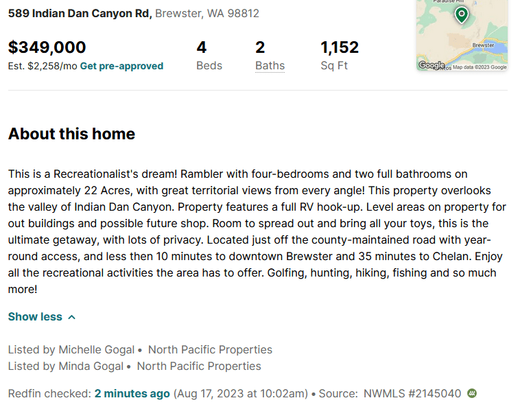This screenshot has width=520, height=420.
Task: Click North Pacific Properties beside Minda Gogal
Action: click(199, 366)
